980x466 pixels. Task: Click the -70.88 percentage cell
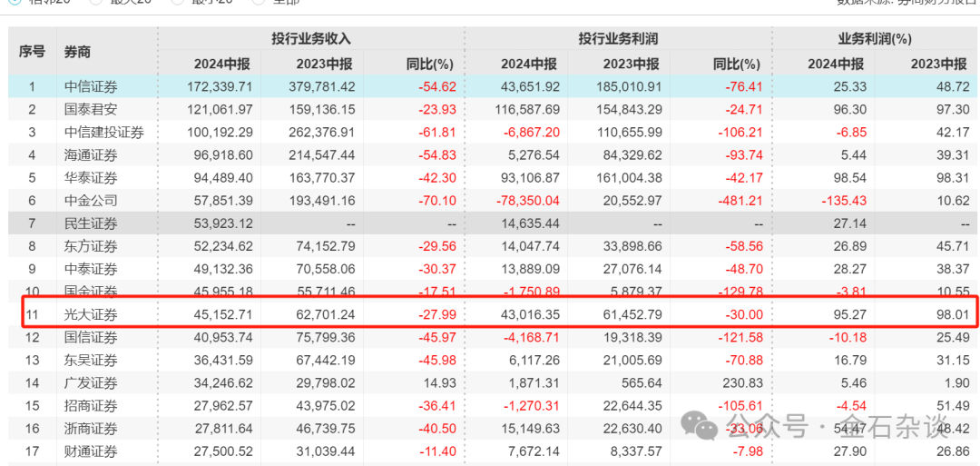[743, 361]
